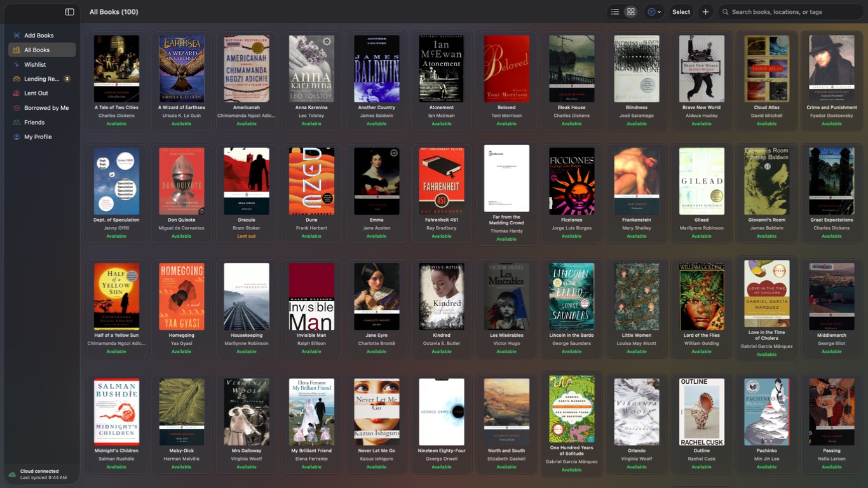This screenshot has width=868, height=488.
Task: Open the Atonement book cover
Action: pos(442,69)
